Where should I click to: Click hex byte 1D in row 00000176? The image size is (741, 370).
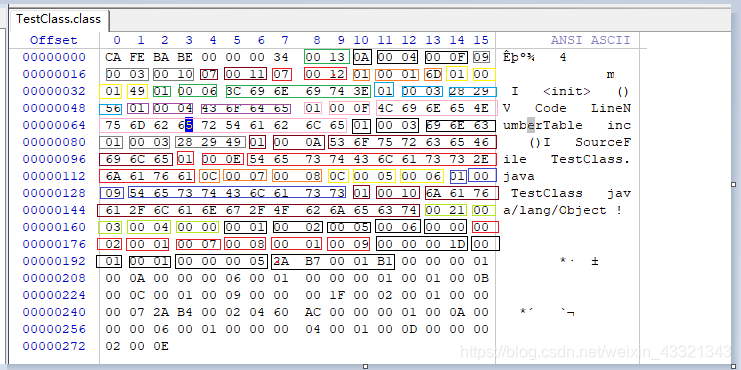tap(458, 244)
